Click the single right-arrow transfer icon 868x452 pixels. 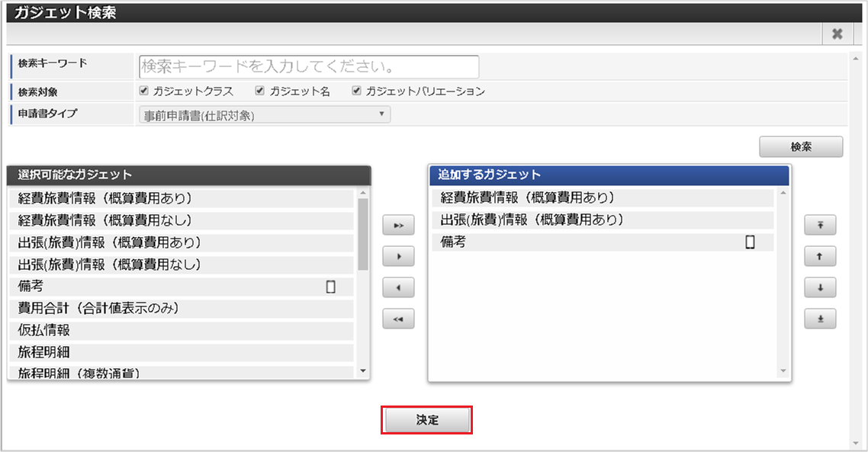point(397,256)
